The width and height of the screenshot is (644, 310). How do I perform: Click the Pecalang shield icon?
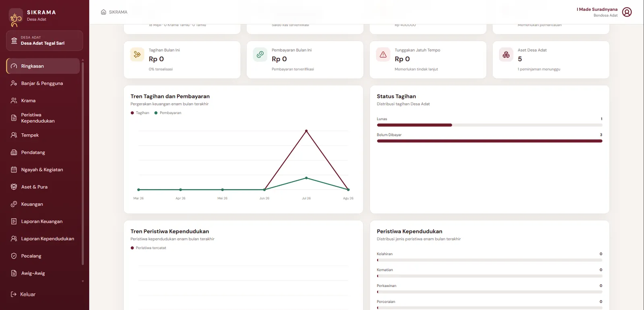[x=14, y=256]
